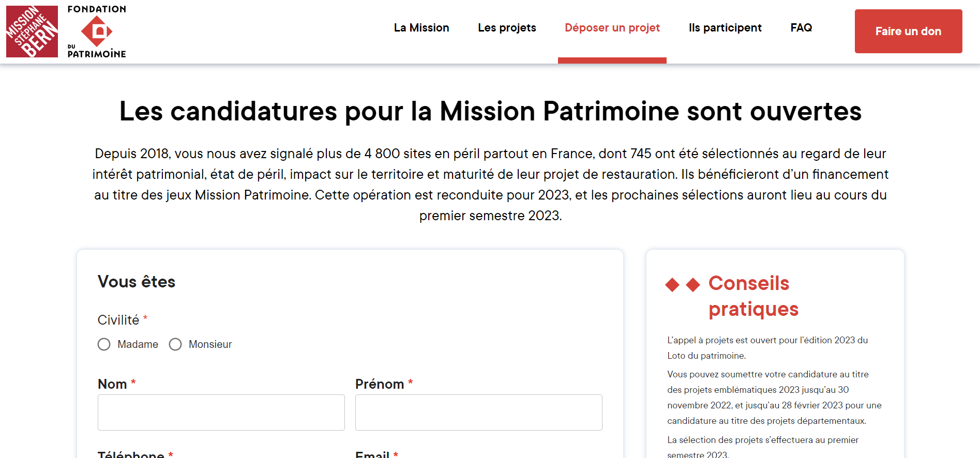Screen dimensions: 980x458
Task: Click the second red diamond beside Conseils
Action: [x=693, y=285]
